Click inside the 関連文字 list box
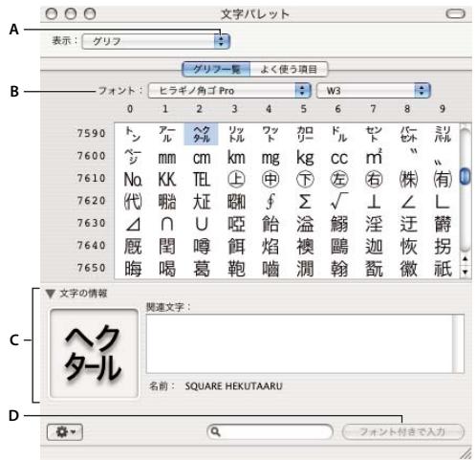 click(x=305, y=343)
